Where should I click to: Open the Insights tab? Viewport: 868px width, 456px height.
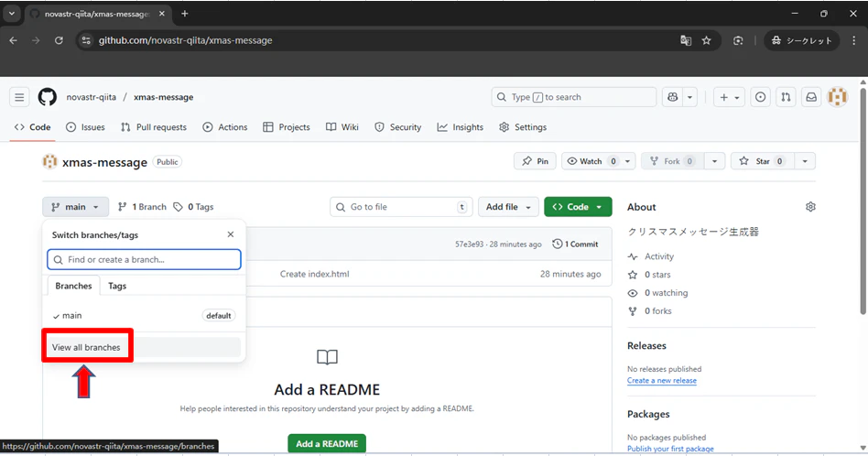click(x=460, y=127)
